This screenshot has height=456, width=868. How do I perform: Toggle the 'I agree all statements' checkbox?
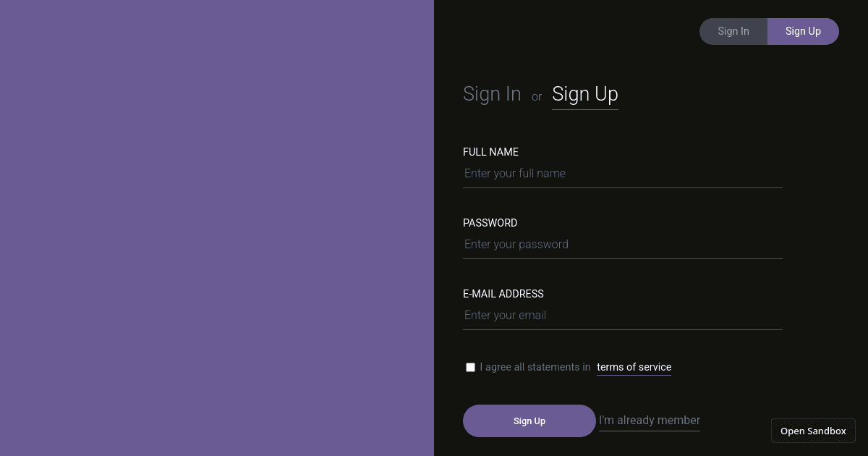point(470,367)
